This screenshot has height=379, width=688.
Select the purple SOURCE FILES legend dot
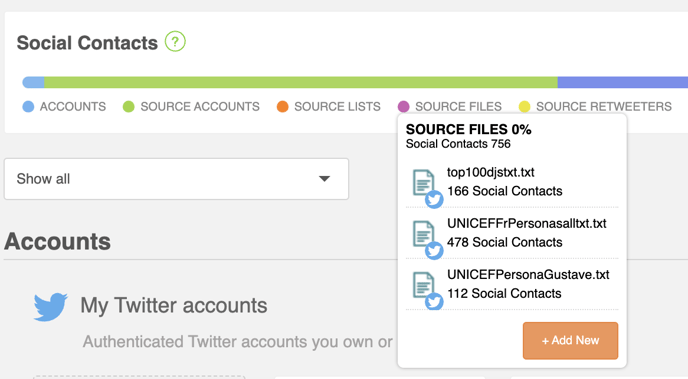404,107
